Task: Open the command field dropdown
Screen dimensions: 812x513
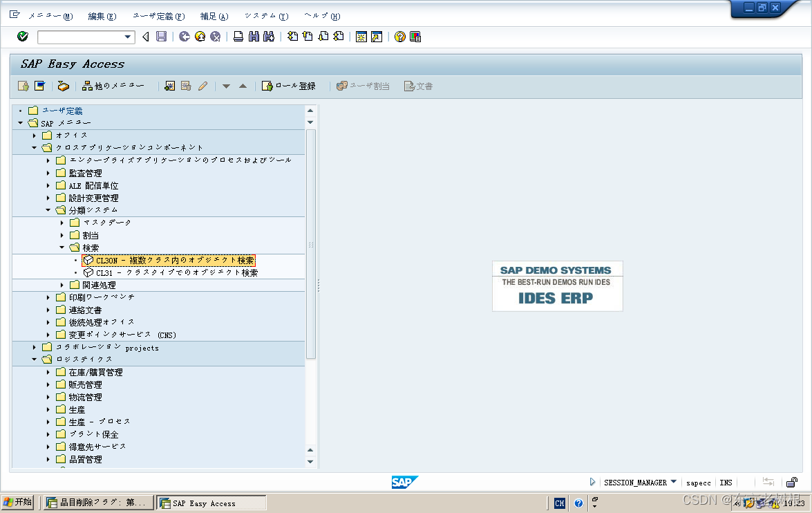Action: (127, 36)
